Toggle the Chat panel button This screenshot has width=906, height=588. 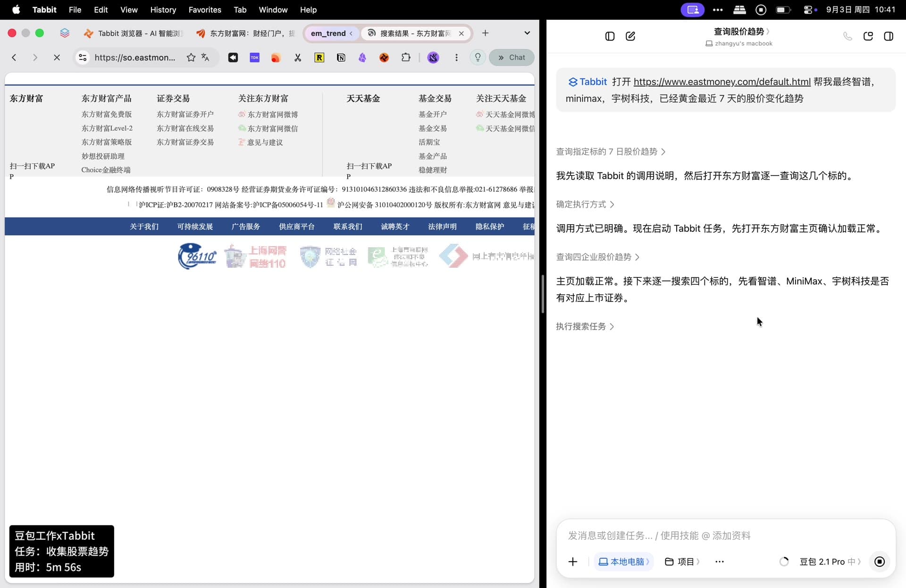coord(512,58)
